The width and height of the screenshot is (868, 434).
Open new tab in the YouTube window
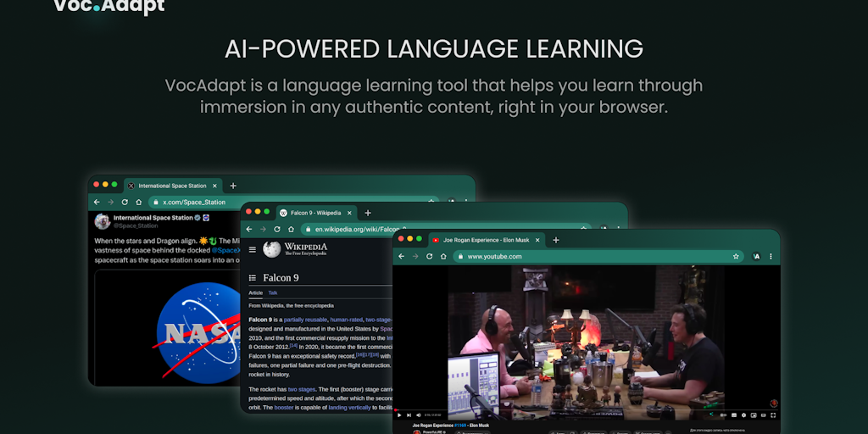[x=556, y=240]
